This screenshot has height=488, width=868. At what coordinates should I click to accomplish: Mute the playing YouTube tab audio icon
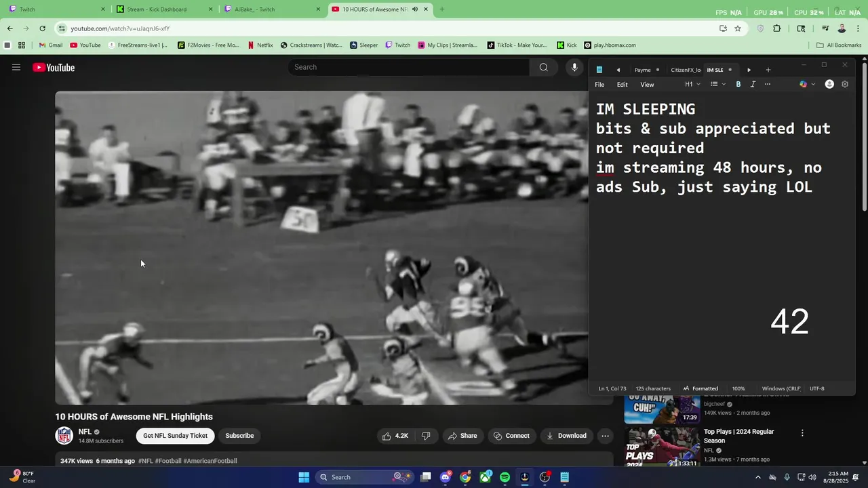point(414,9)
